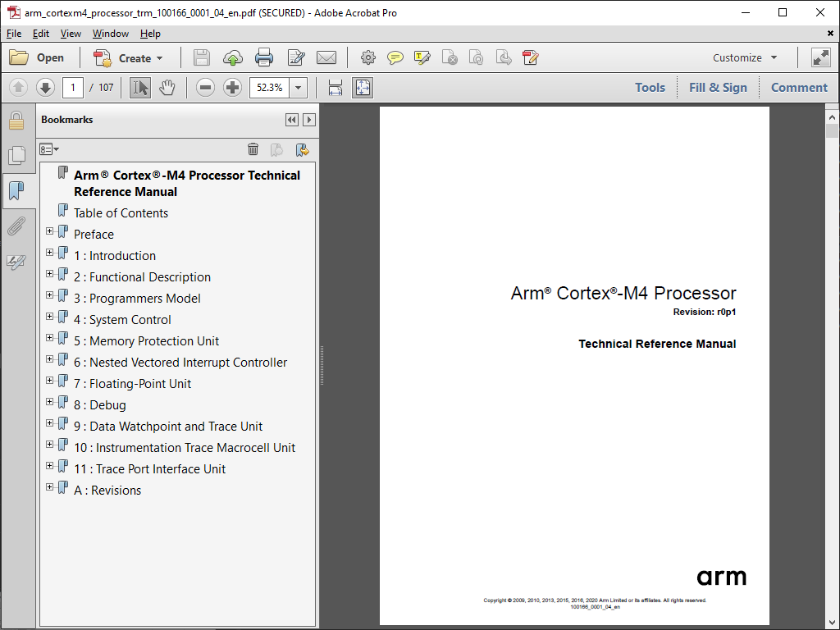This screenshot has width=840, height=630.
Task: Select the Table of Contents bookmark
Action: [121, 212]
